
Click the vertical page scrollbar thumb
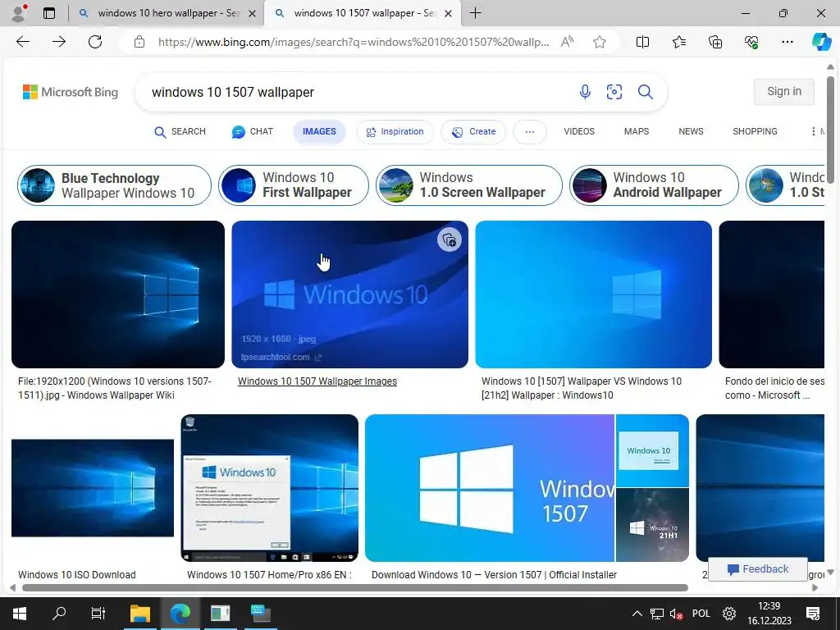pyautogui.click(x=830, y=129)
